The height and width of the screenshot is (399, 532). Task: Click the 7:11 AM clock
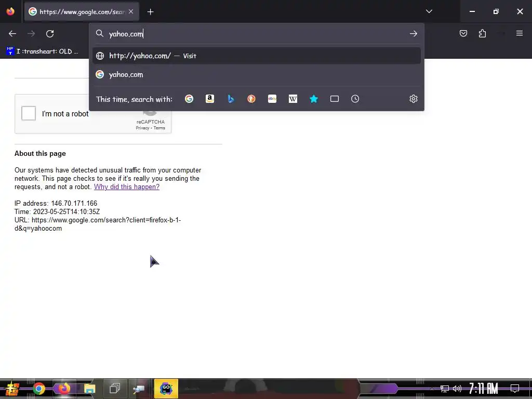[484, 389]
